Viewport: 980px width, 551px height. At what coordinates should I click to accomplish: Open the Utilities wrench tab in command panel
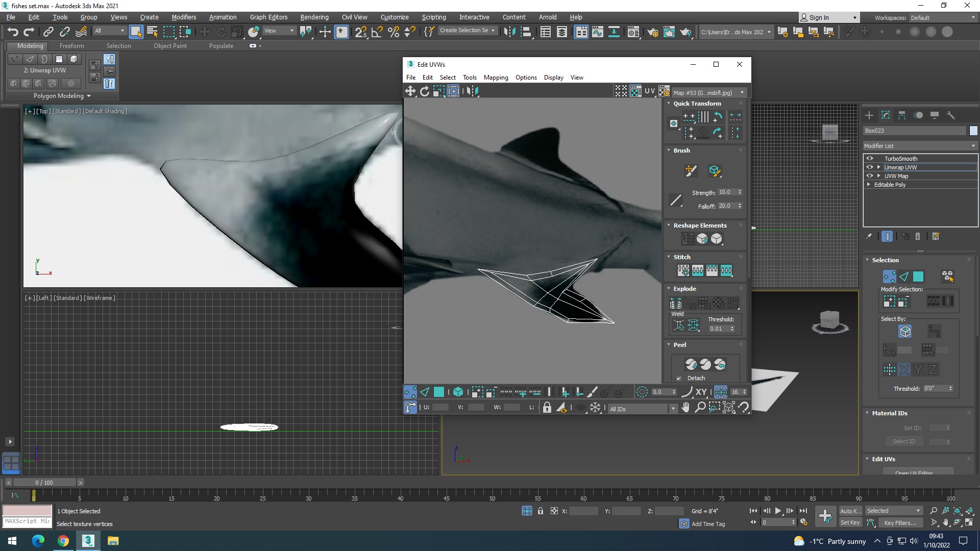click(x=951, y=115)
